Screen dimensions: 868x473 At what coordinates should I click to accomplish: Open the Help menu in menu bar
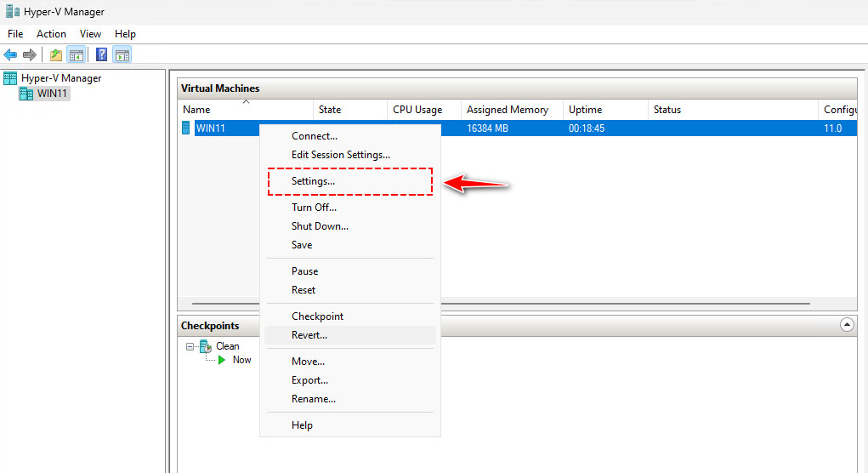point(125,34)
